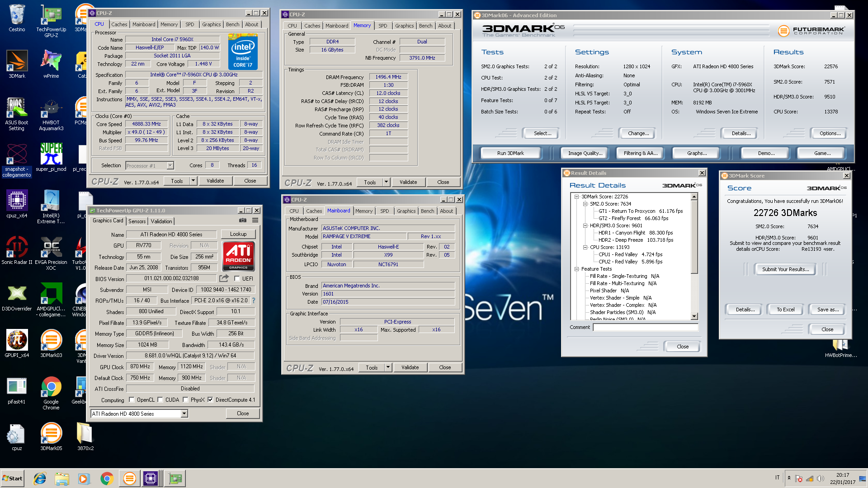Image resolution: width=868 pixels, height=488 pixels.
Task: Click the Bus Interface question mark icon
Action: click(253, 300)
